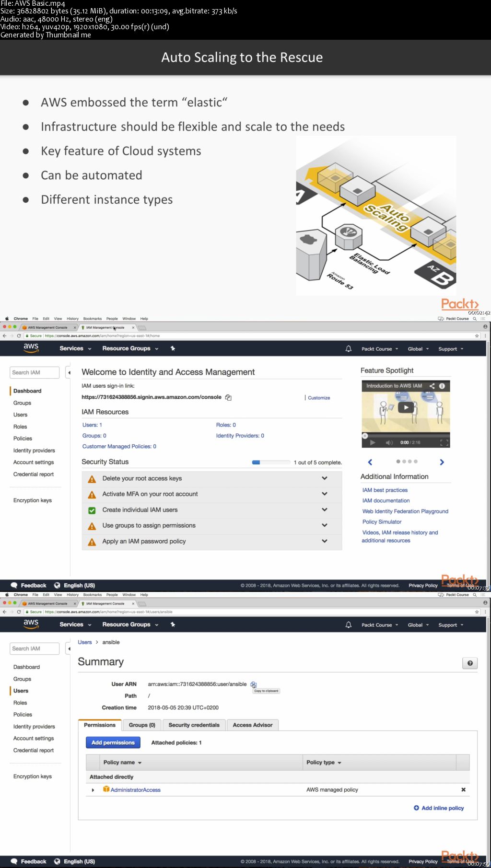Open the Policy Simulator link
491x868 pixels.
point(382,522)
